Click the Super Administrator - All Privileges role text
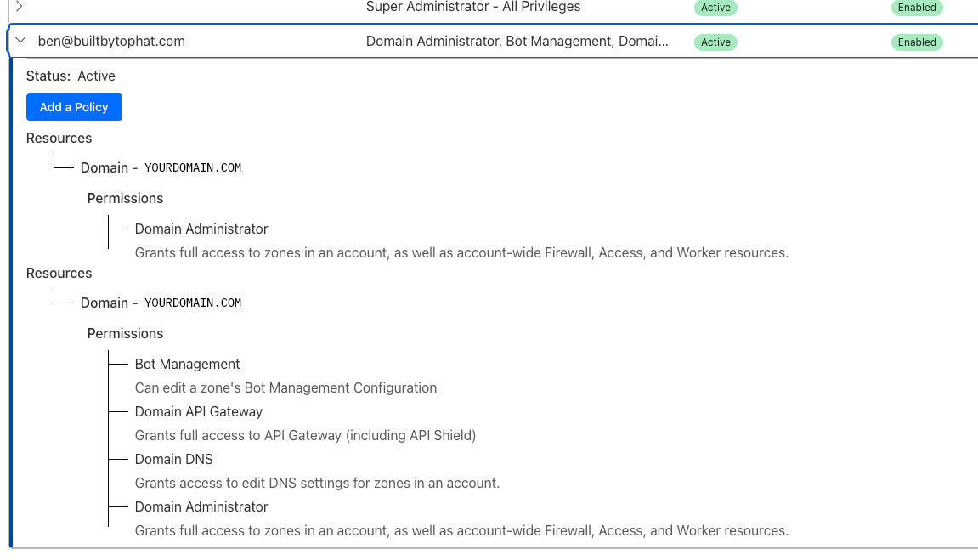This screenshot has height=560, width=978. pos(473,7)
